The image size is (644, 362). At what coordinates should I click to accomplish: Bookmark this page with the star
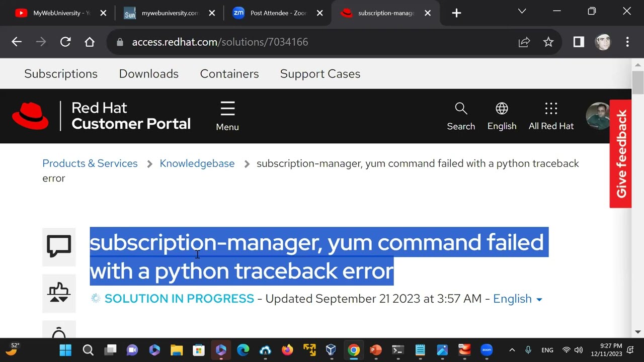pyautogui.click(x=548, y=42)
